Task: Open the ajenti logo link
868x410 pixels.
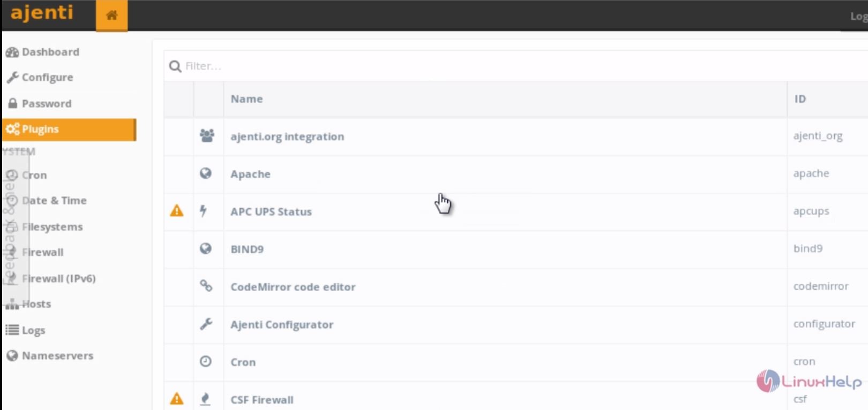Action: pos(42,12)
